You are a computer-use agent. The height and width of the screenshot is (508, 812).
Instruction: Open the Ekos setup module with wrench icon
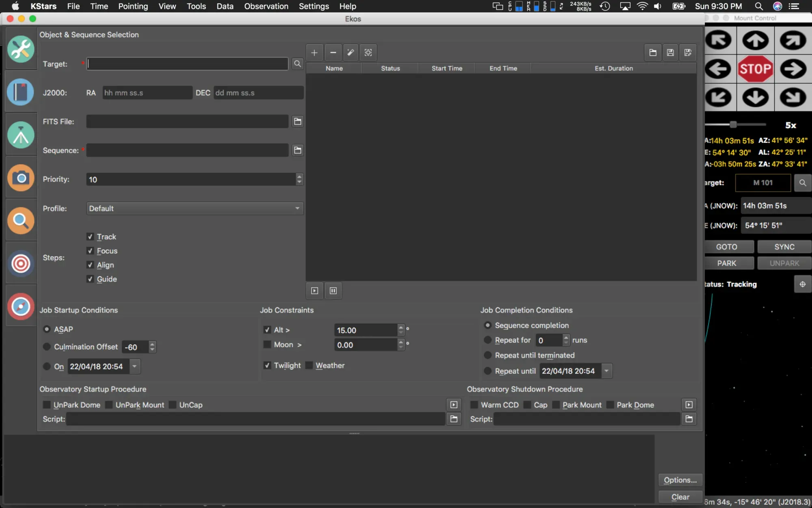coord(20,49)
